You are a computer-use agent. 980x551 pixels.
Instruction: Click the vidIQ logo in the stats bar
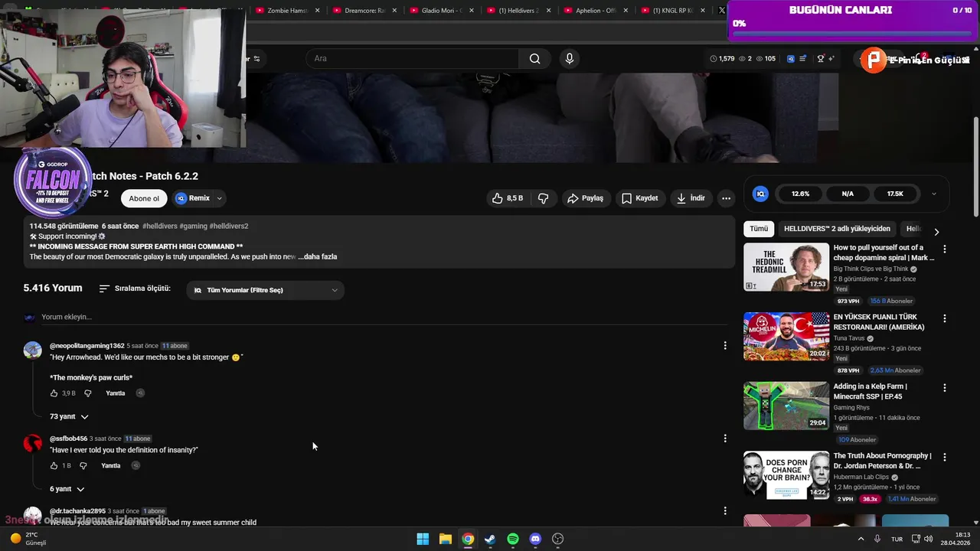coord(760,194)
